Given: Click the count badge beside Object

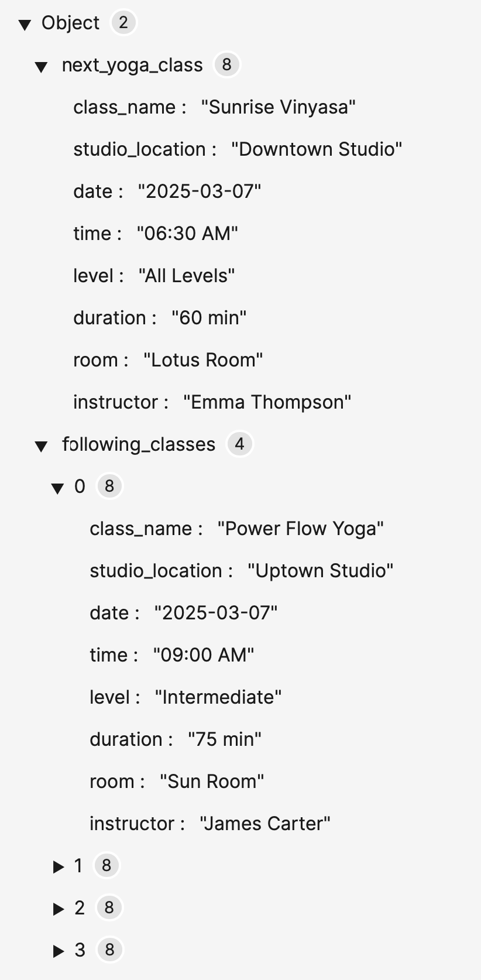Looking at the screenshot, I should pyautogui.click(x=123, y=23).
